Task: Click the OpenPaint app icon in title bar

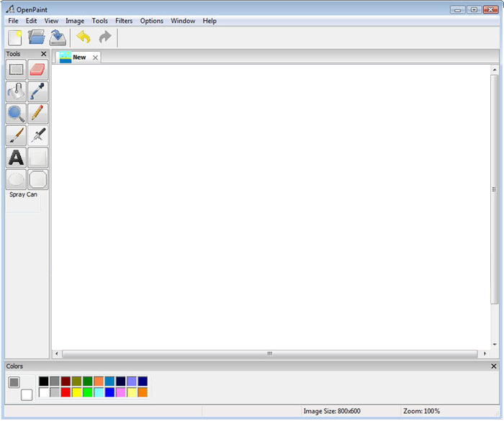Action: pos(10,9)
